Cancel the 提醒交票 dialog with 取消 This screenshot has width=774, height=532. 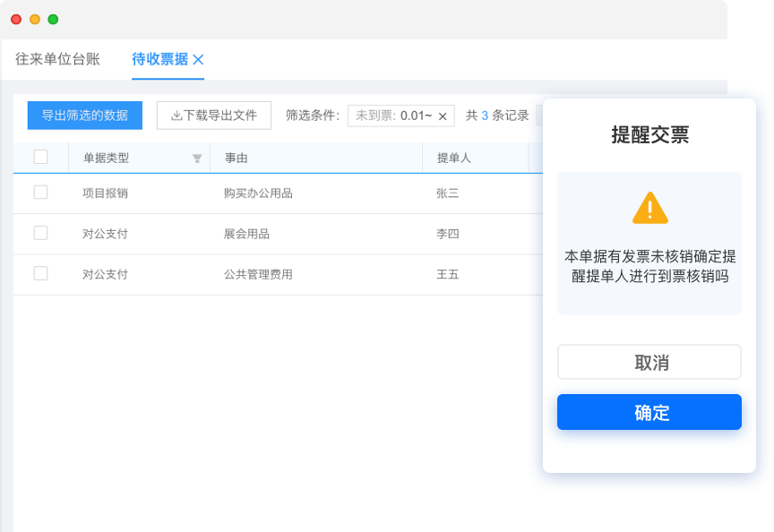click(x=649, y=362)
